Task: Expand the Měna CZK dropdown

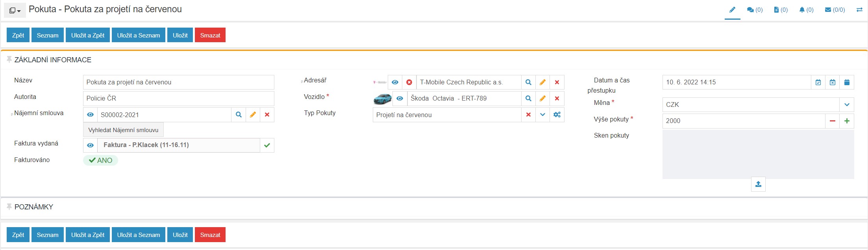Action: click(847, 105)
